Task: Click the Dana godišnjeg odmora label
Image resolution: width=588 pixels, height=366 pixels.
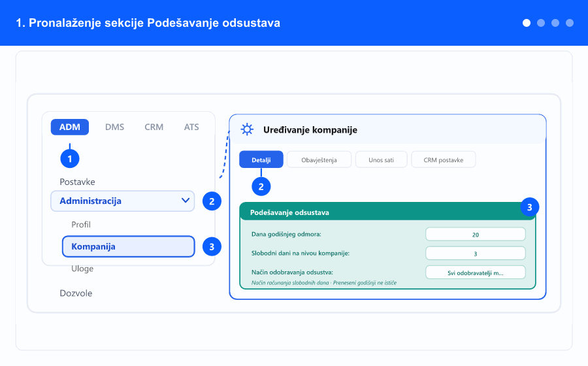Action: pos(286,235)
